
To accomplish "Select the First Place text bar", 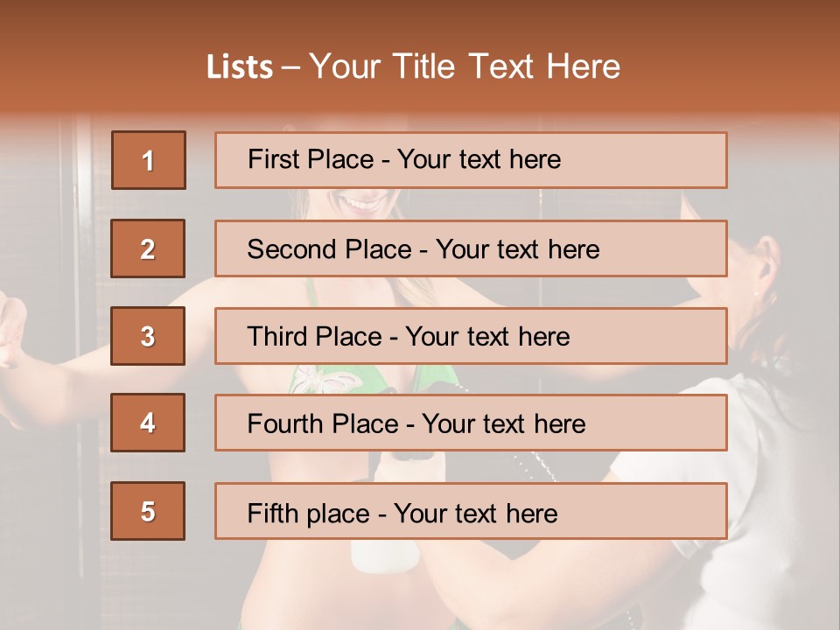I will point(471,160).
